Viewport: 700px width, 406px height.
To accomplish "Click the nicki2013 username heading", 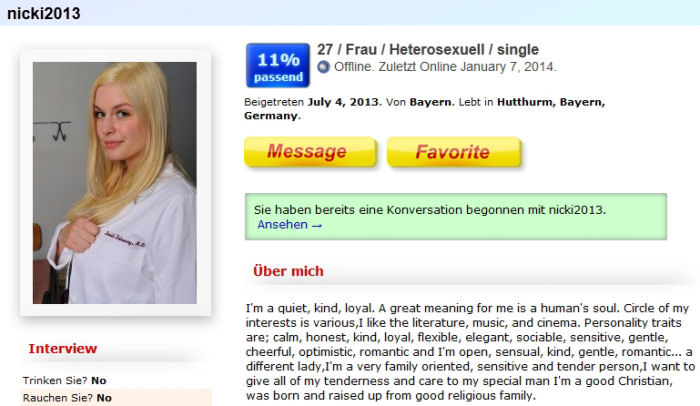I will tap(44, 13).
